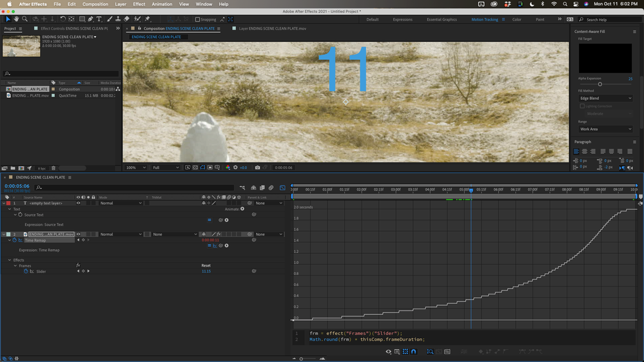Take a snapshot with the camera icon

pyautogui.click(x=257, y=167)
